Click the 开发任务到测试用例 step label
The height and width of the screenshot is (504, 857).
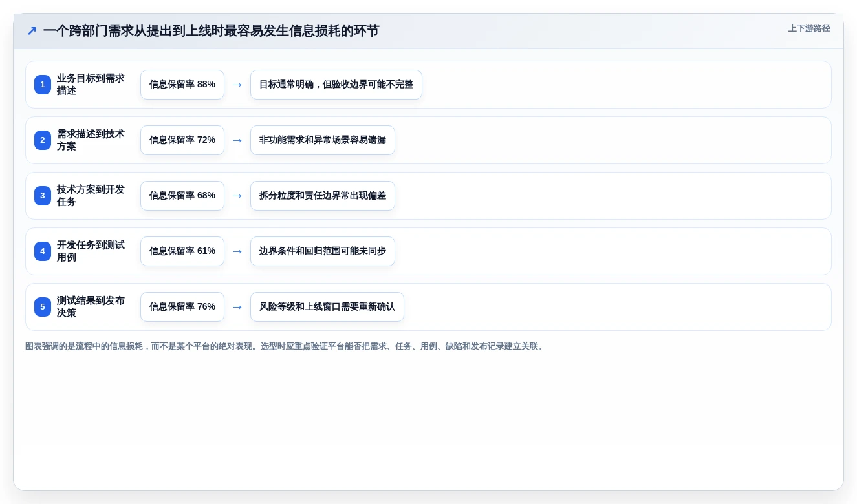91,251
